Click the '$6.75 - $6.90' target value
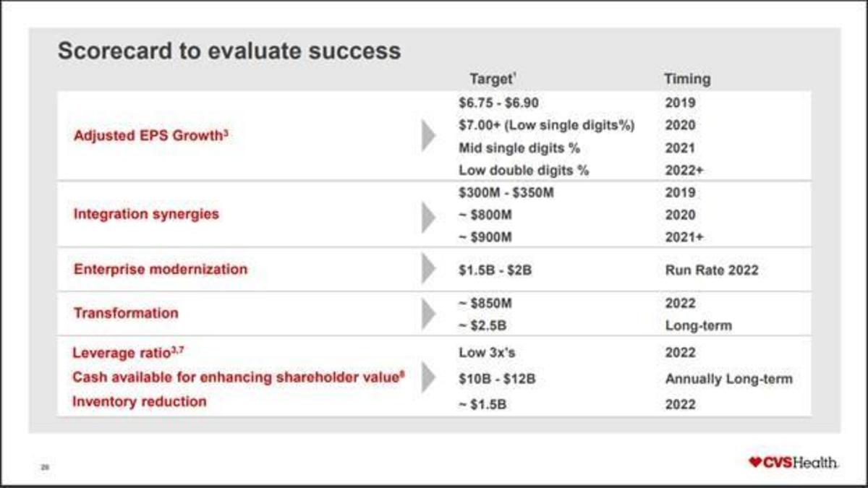The width and height of the screenshot is (868, 488). (498, 103)
